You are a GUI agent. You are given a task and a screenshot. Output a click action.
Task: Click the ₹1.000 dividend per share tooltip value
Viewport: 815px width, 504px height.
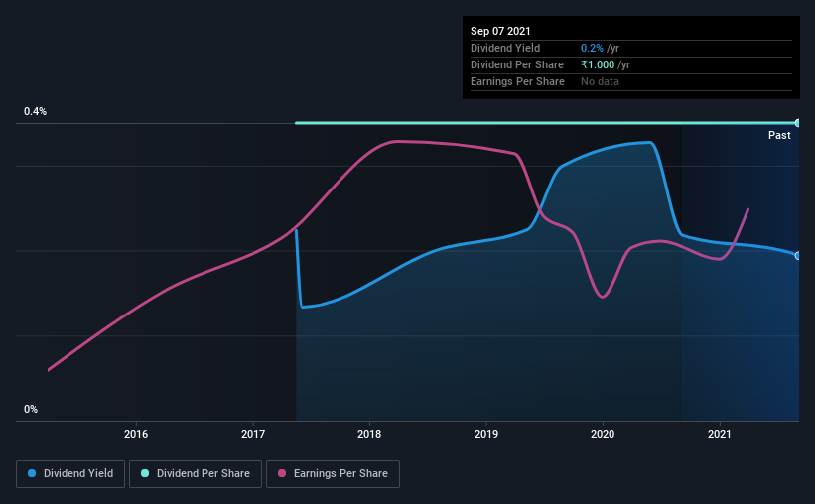point(598,64)
